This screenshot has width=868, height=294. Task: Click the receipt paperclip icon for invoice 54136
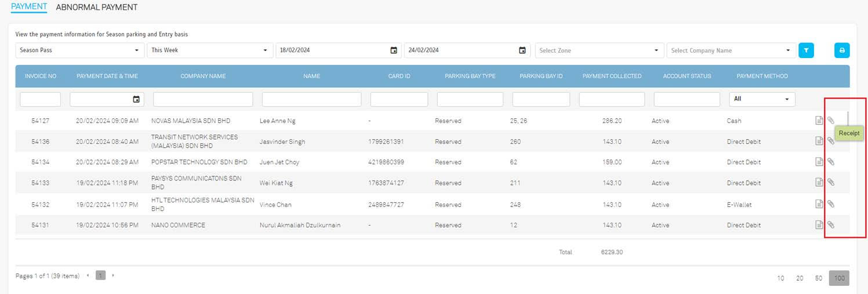(830, 141)
